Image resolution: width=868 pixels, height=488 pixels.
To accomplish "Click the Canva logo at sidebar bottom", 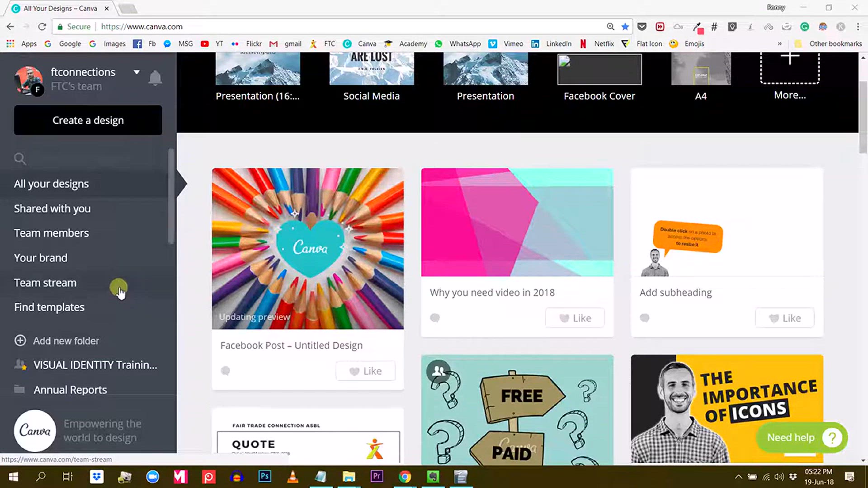I will tap(35, 431).
